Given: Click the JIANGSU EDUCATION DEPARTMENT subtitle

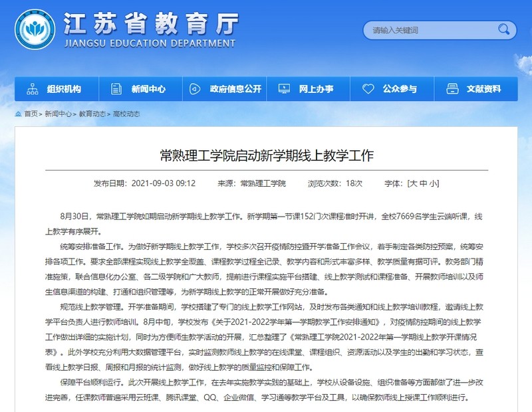Looking at the screenshot, I should point(150,43).
